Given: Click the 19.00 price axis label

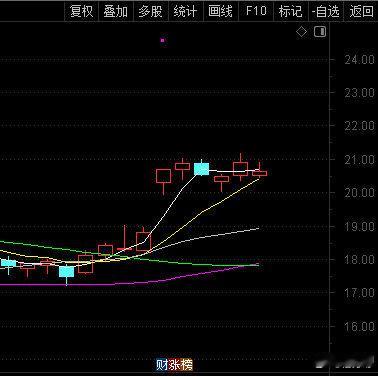Looking at the screenshot, I should tap(359, 227).
